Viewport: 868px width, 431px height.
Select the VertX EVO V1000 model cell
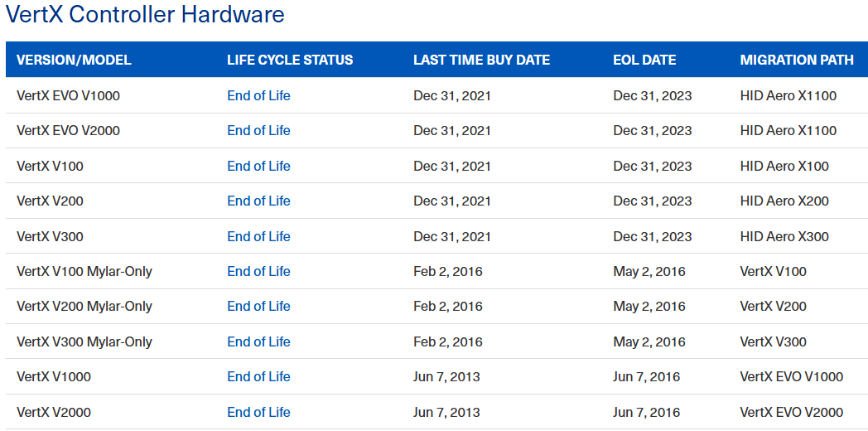(68, 96)
